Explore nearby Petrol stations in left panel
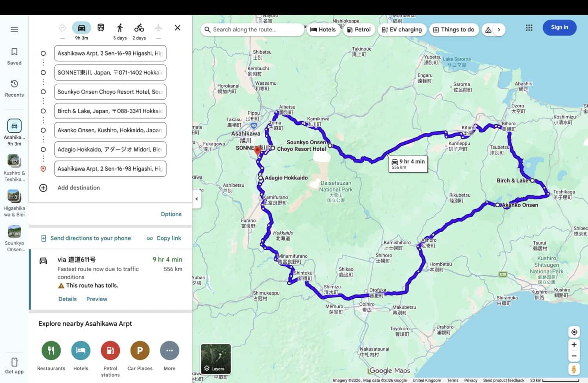 click(x=111, y=350)
